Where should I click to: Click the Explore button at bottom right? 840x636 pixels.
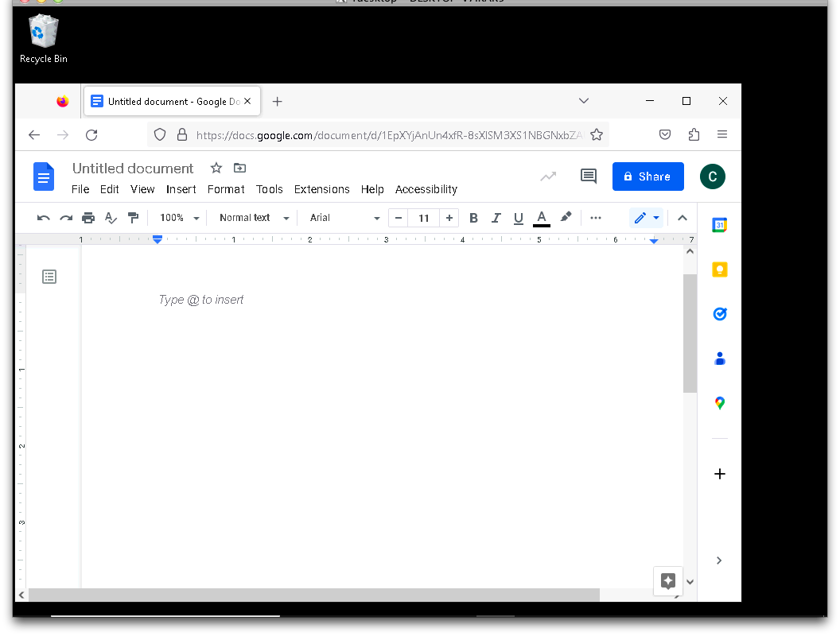(668, 581)
